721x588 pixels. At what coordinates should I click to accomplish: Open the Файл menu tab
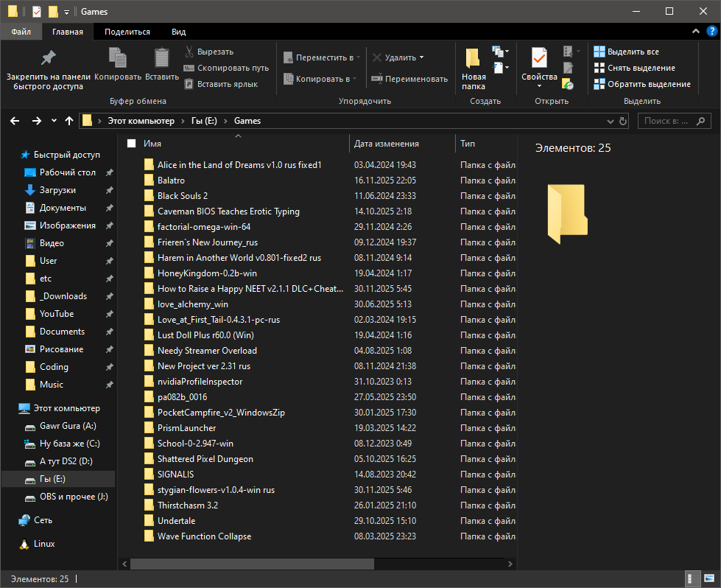coord(21,32)
